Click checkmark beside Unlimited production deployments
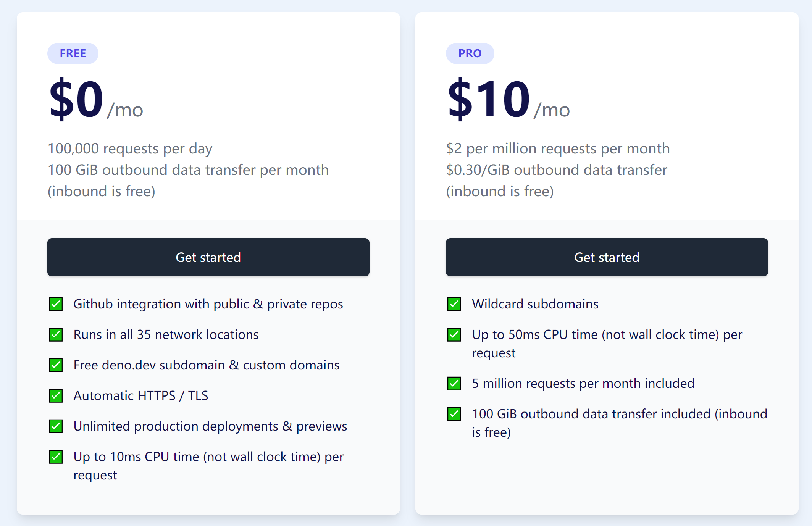 [56, 426]
